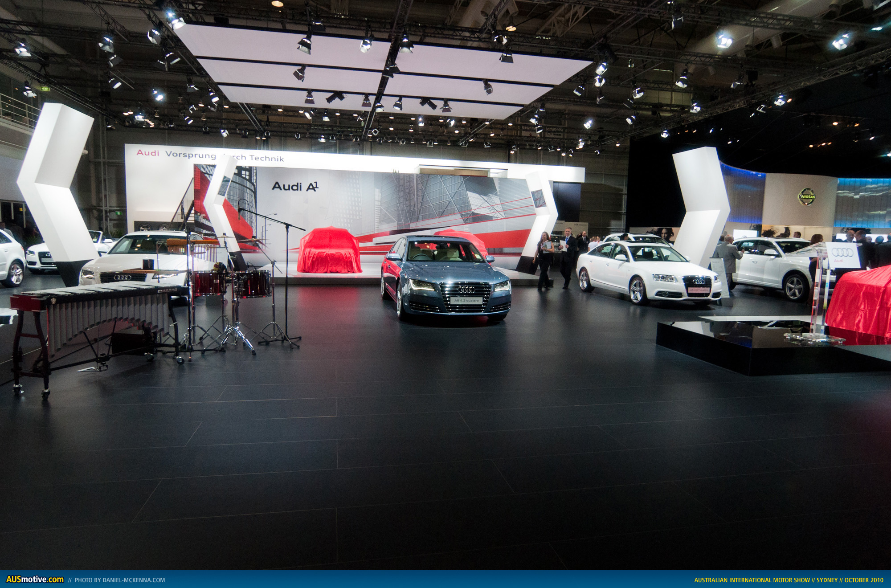Click the white Audi A6 sedan's grille badge

click(x=698, y=282)
